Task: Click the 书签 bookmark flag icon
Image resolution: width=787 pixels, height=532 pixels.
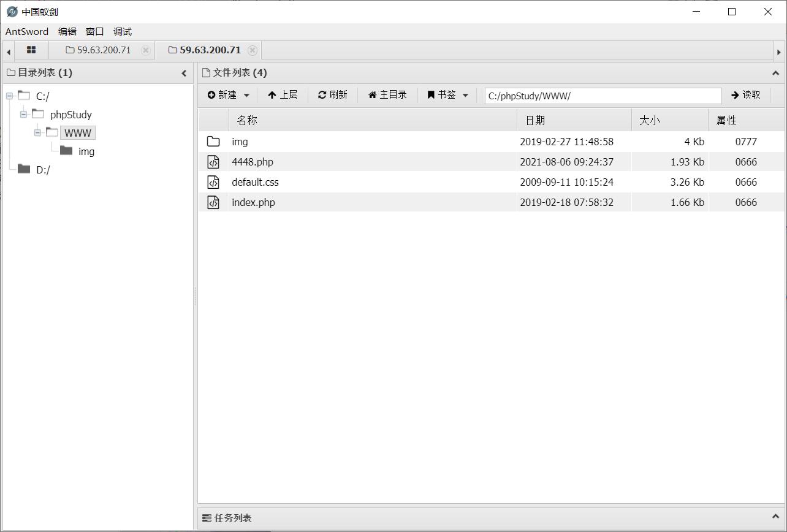Action: [x=431, y=94]
